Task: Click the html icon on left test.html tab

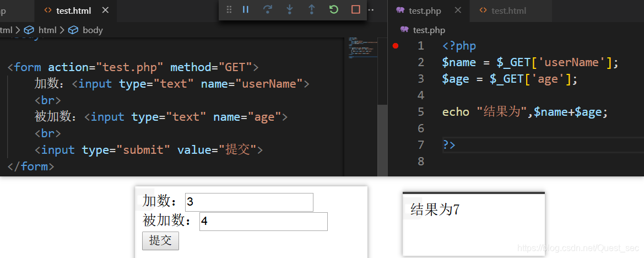Action: [x=47, y=10]
